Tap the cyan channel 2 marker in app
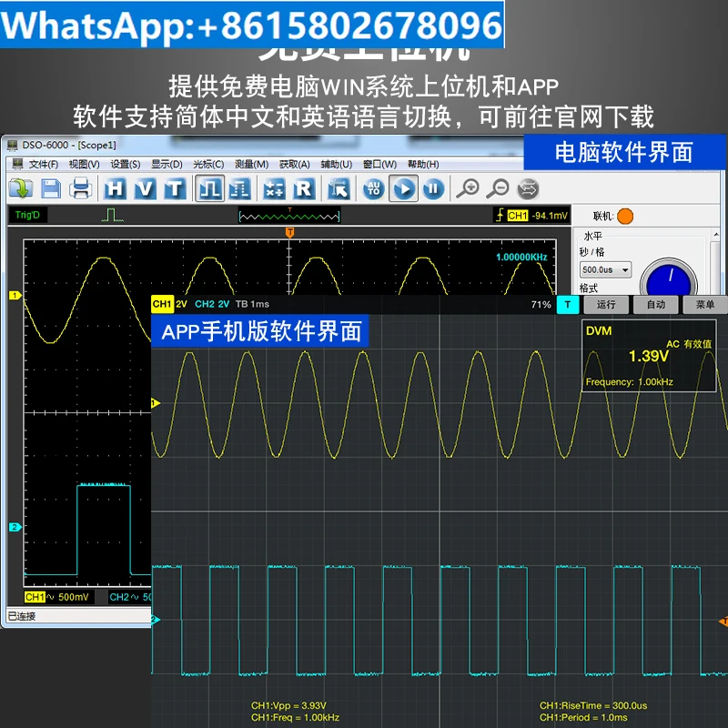The image size is (728, 728). pos(156,619)
